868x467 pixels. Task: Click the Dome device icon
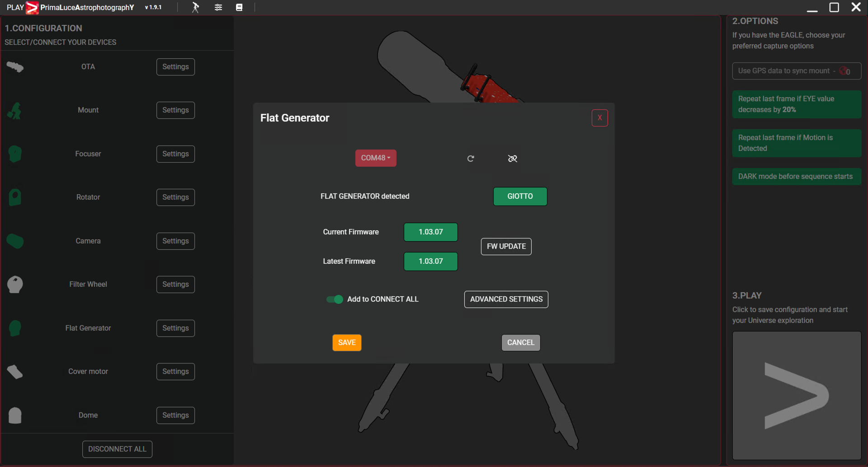pos(15,416)
